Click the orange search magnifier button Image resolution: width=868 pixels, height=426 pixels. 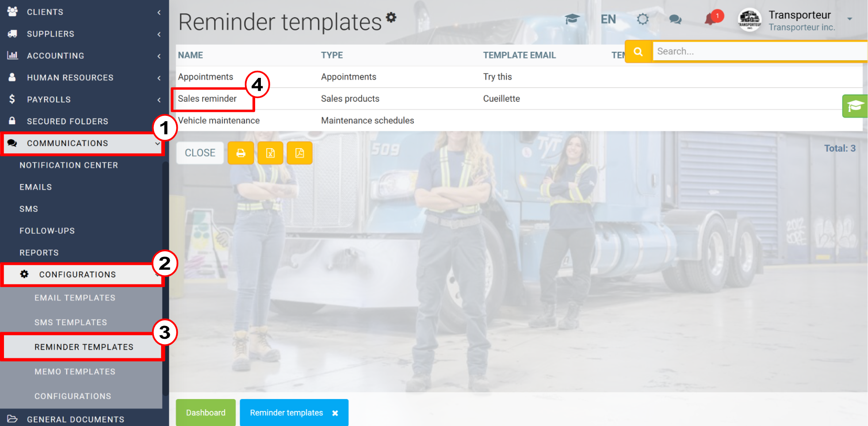pos(638,52)
